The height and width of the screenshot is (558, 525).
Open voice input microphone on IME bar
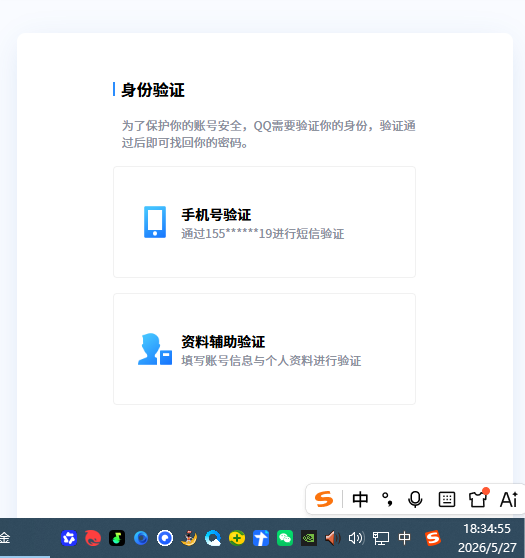tap(415, 499)
